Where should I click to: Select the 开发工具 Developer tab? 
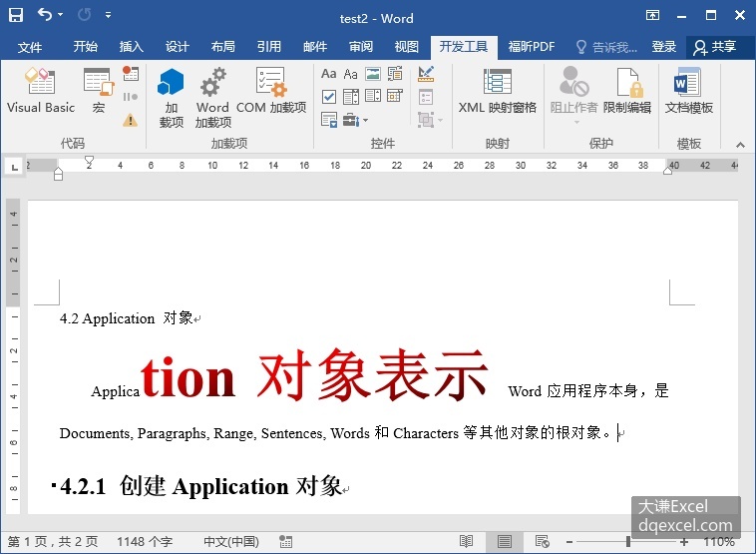[x=464, y=47]
